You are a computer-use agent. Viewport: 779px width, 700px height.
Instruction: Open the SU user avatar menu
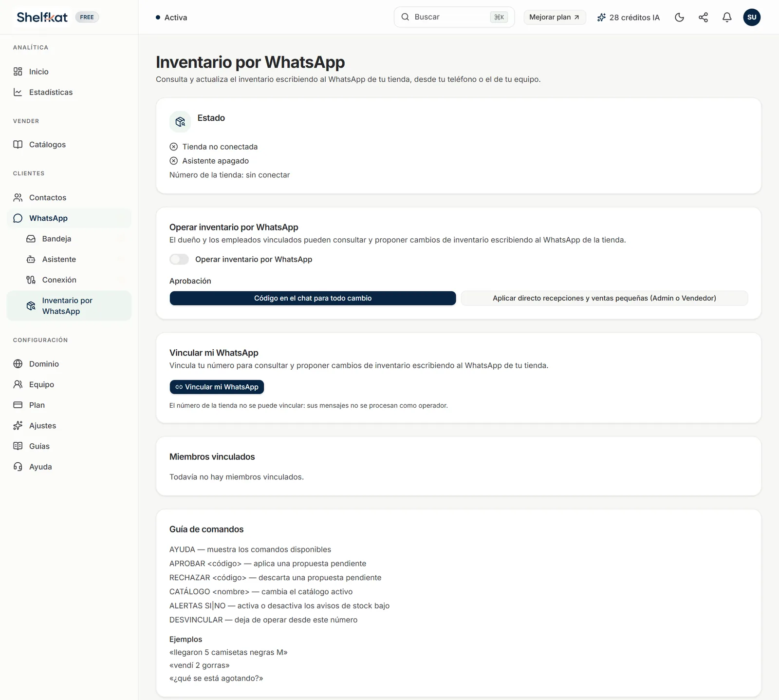coord(752,17)
